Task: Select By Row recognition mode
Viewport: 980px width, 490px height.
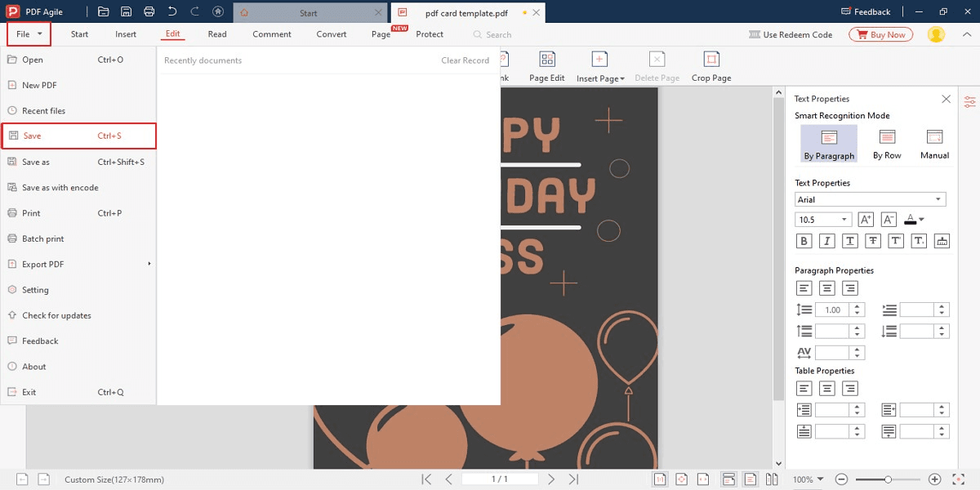Action: (887, 143)
